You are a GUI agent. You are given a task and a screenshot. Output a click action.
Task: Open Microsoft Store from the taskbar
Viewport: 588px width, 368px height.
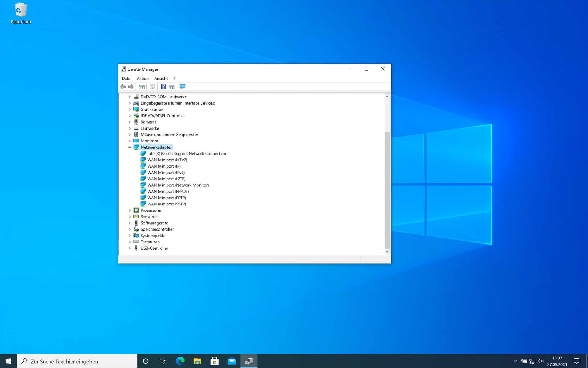215,361
